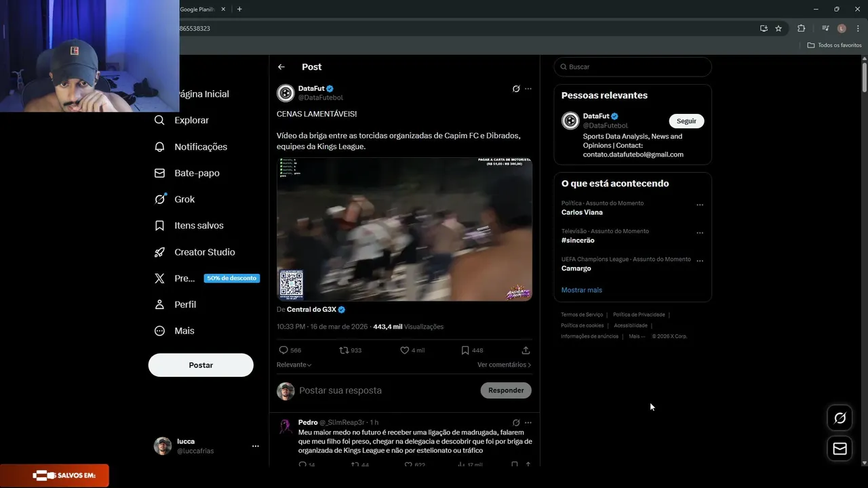Viewport: 868px width, 488px height.
Task: Follow DataFut with Seguir button
Action: pos(686,121)
